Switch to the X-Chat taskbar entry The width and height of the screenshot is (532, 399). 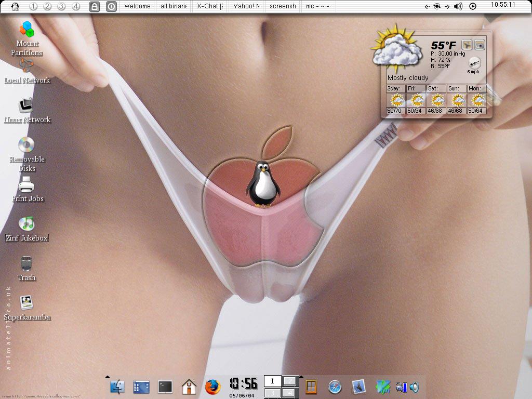click(x=210, y=6)
